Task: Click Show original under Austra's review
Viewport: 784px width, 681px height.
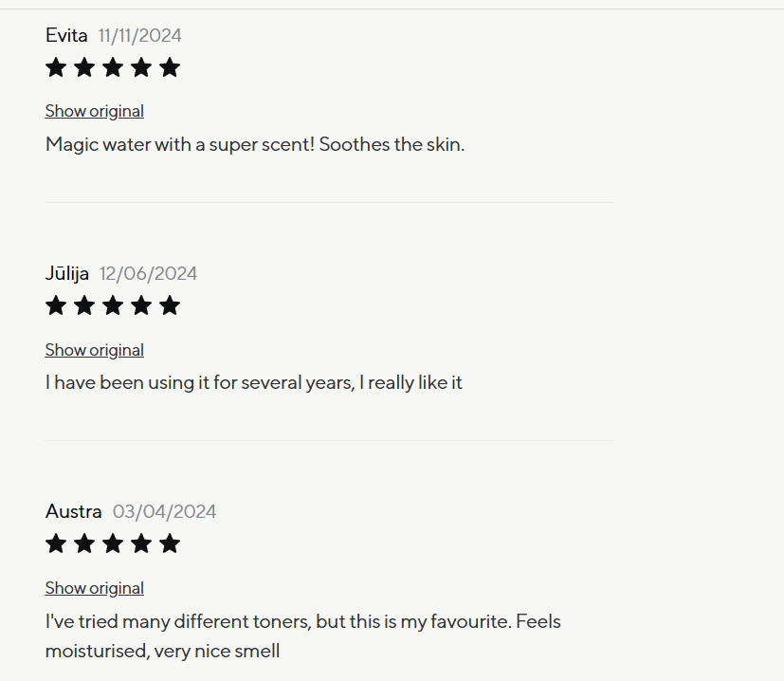Action: 94,588
